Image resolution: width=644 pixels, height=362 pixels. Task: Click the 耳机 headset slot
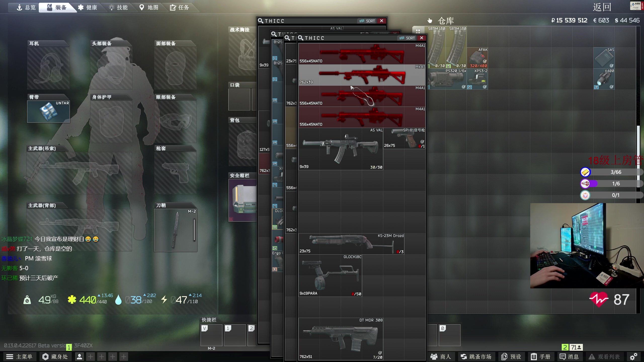[48, 68]
